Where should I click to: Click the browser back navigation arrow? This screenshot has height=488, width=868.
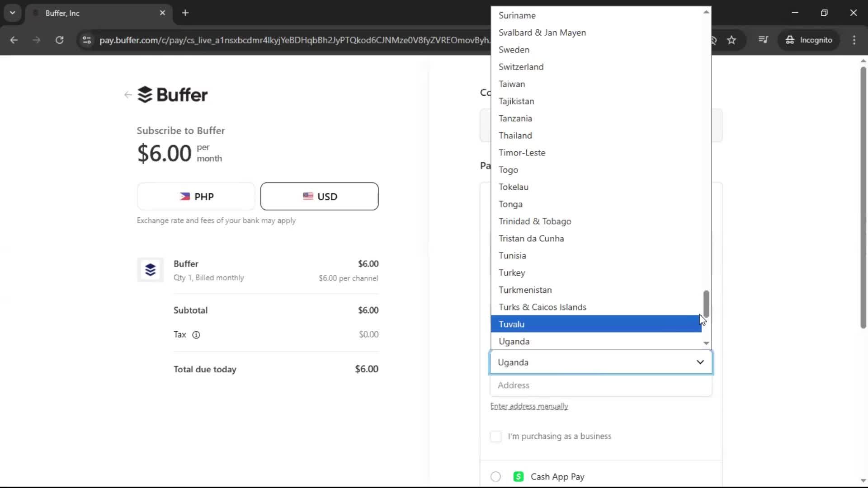tap(14, 40)
